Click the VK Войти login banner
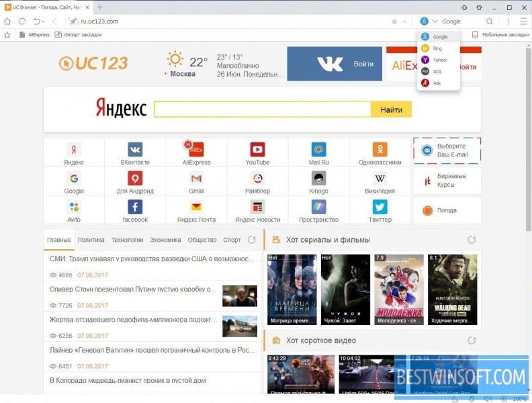 click(x=335, y=64)
